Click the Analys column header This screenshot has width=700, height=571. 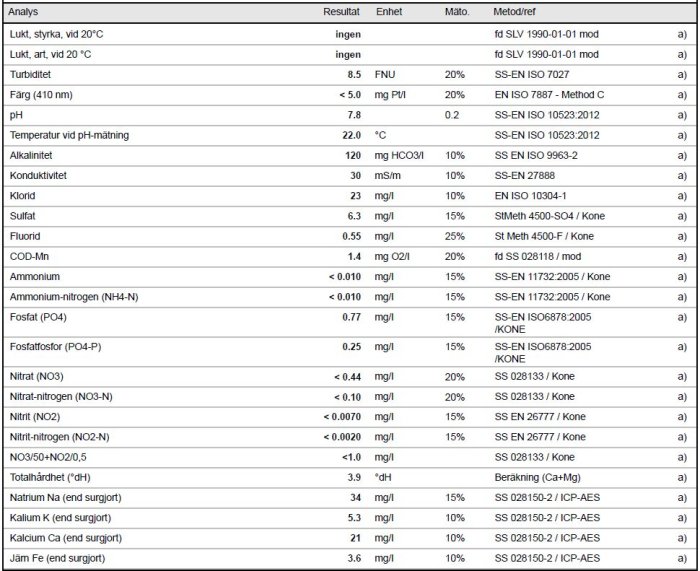(23, 12)
